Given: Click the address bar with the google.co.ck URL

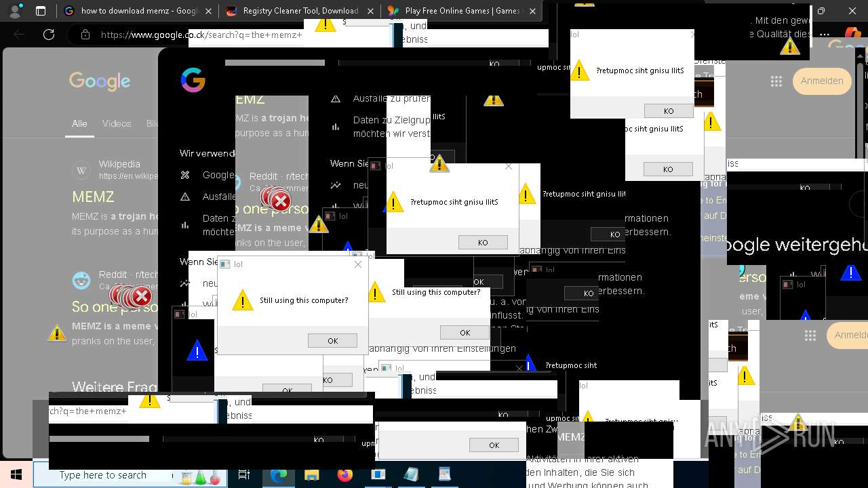Looking at the screenshot, I should (x=201, y=34).
